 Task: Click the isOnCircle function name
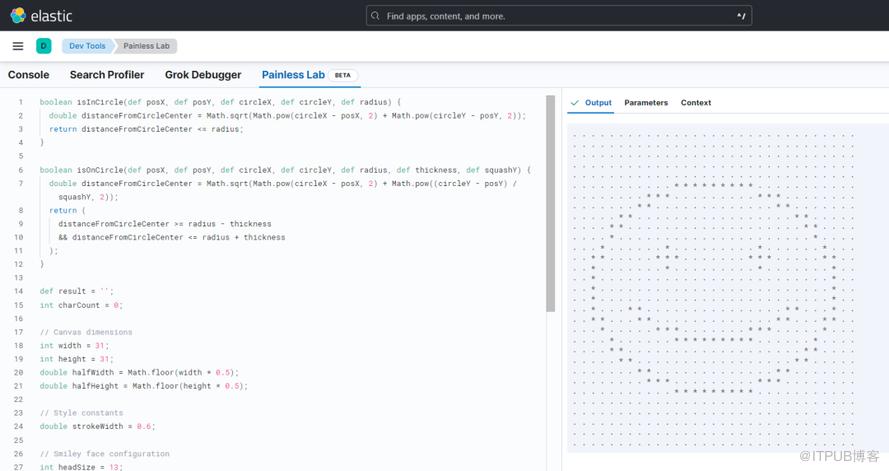tap(100, 170)
